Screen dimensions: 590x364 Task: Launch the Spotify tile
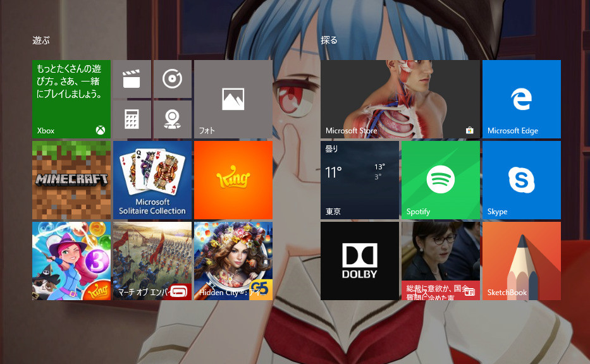pyautogui.click(x=441, y=180)
